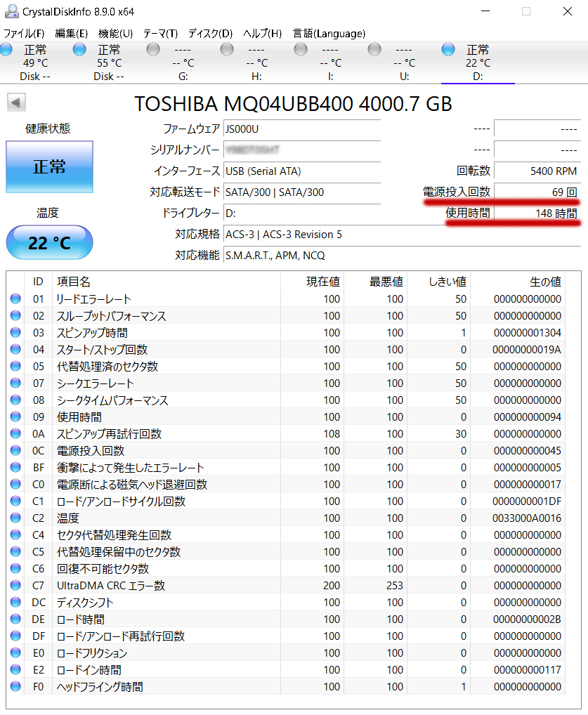
Task: Select the I: drive gray status orb
Action: [x=301, y=48]
